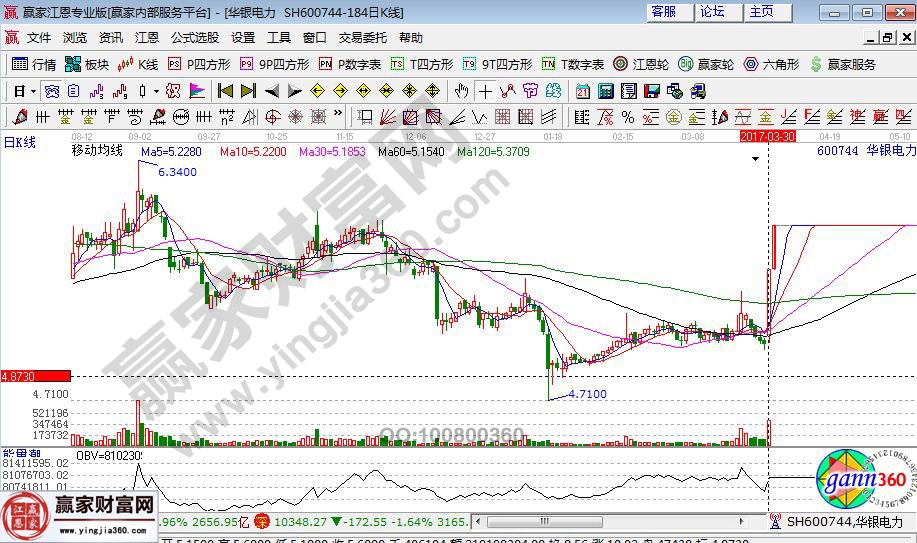The width and height of the screenshot is (917, 543).
Task: Click the 客服 customer service button
Action: point(663,11)
